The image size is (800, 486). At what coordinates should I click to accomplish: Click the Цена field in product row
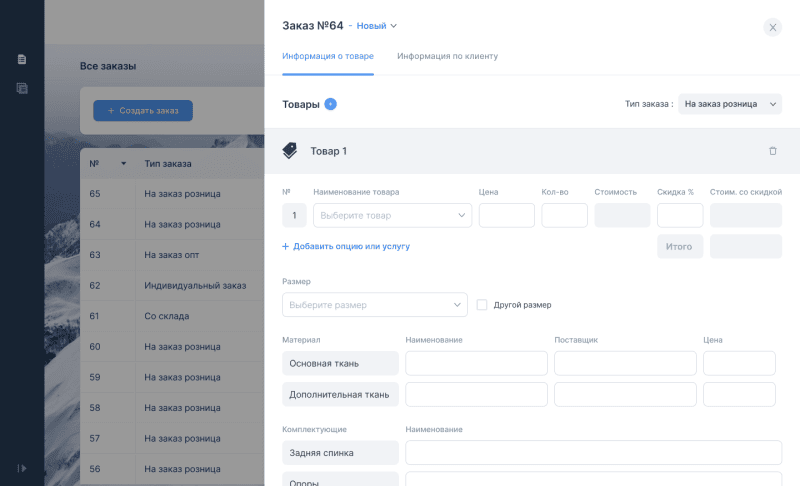[507, 215]
